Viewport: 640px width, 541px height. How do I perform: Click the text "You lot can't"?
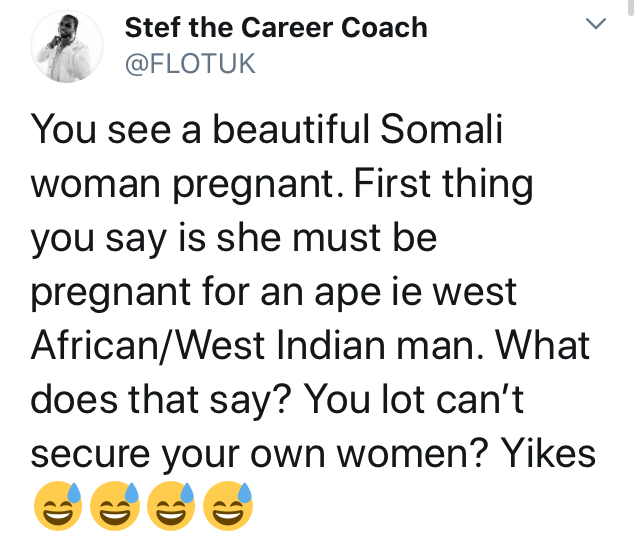coord(414,399)
